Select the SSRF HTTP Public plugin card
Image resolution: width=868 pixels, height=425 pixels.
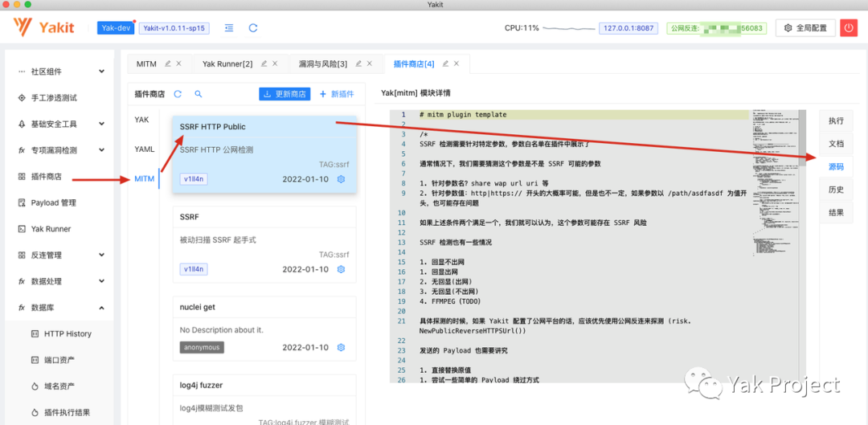264,154
